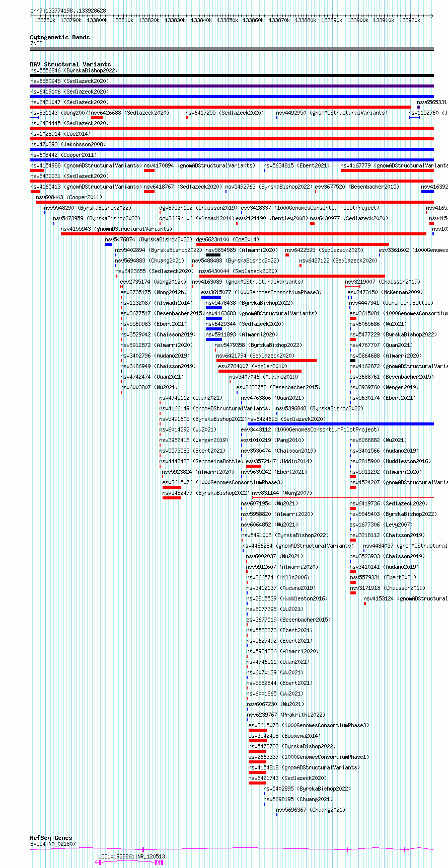
Task: Click the gray 7q33 cytogenetic band bar
Action: click(232, 49)
